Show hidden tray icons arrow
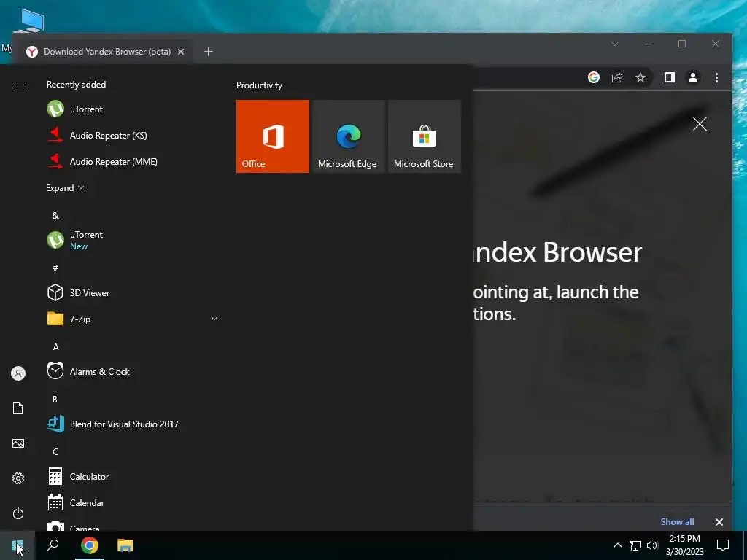The image size is (747, 560). 617,545
